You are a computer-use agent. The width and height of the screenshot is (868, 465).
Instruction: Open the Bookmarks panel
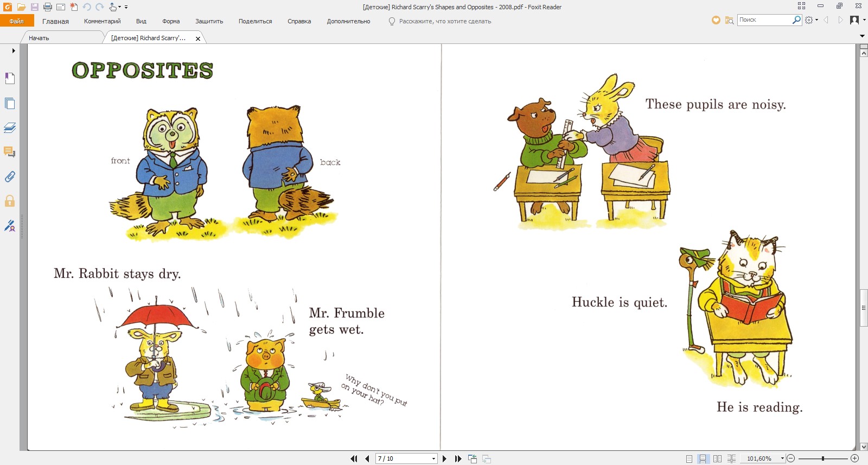point(10,79)
